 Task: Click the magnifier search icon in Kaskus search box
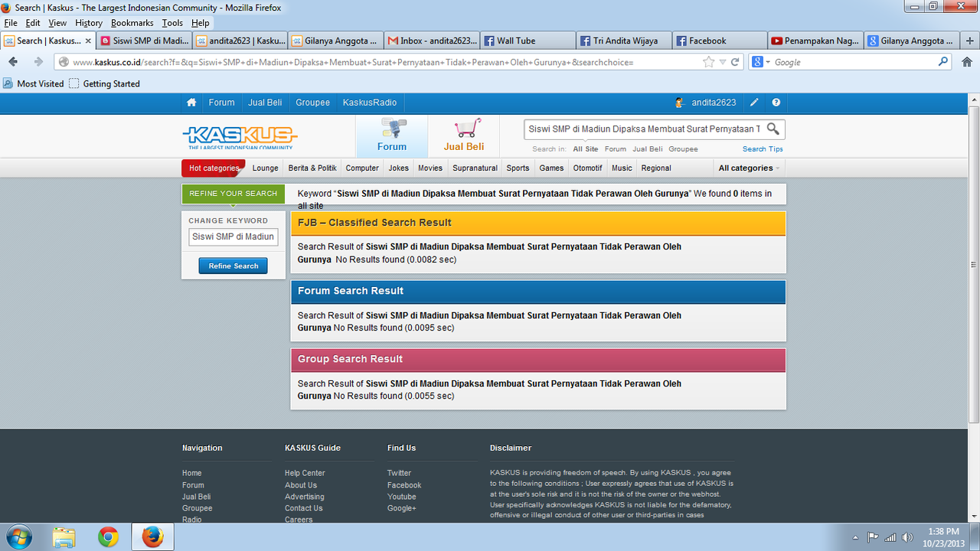(773, 129)
